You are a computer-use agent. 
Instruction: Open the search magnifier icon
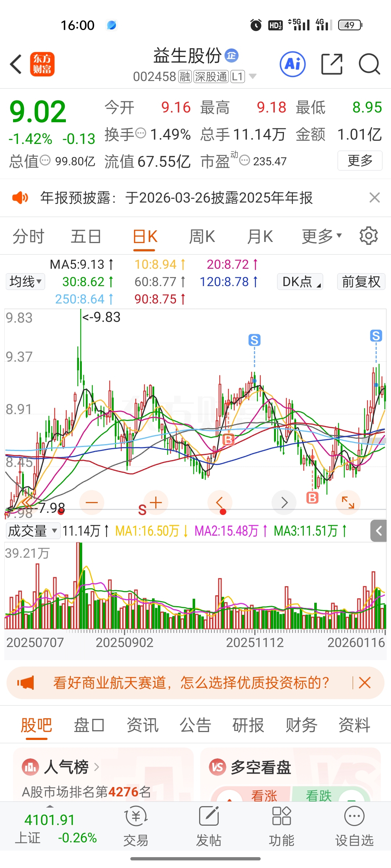tap(369, 64)
